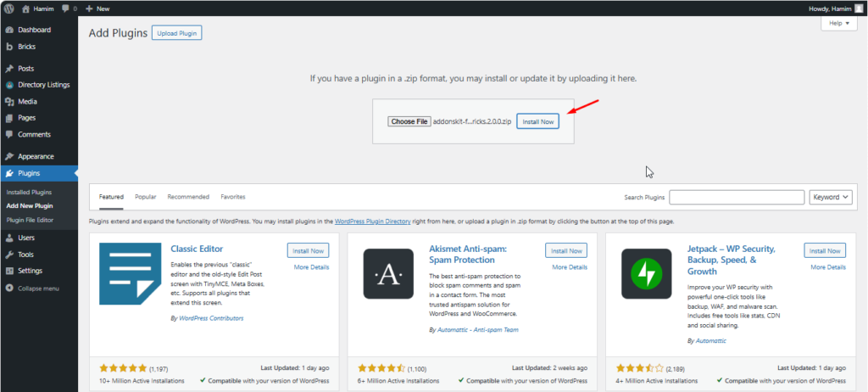Click the Akismet star rating
Image resolution: width=868 pixels, height=392 pixels.
click(381, 368)
